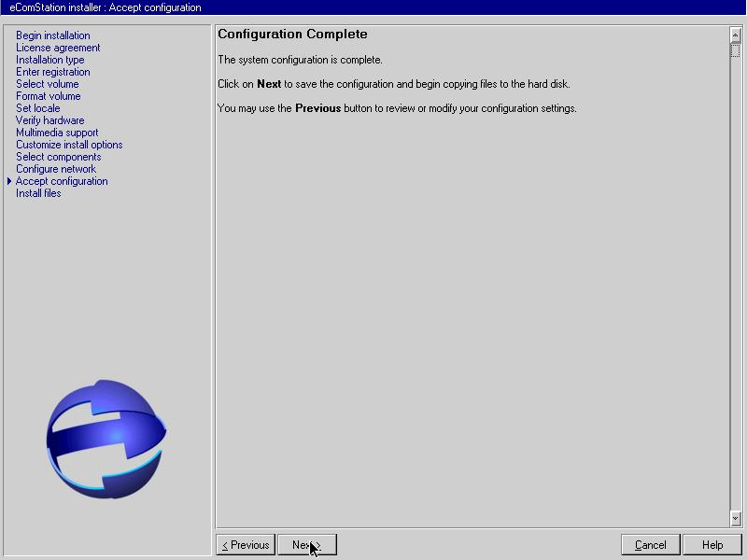Click the scroll down arrow
Image resolution: width=747 pixels, height=560 pixels.
[735, 518]
